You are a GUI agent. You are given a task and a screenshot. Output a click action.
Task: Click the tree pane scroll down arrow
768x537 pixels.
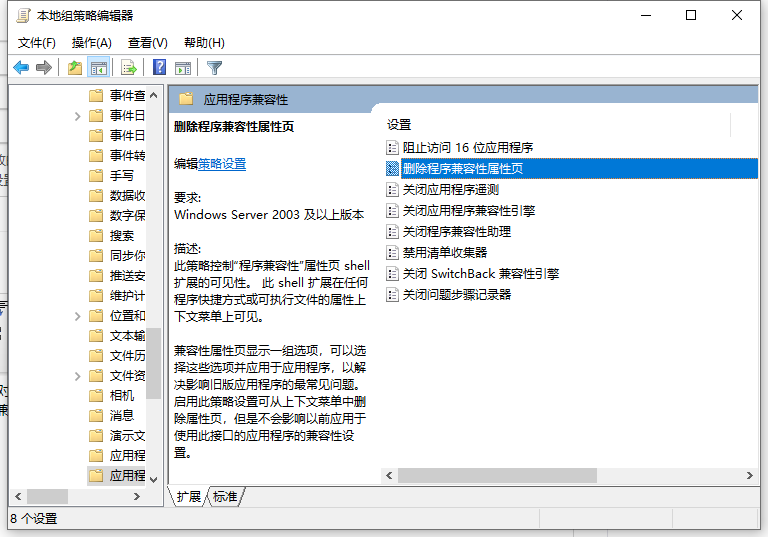coord(154,479)
